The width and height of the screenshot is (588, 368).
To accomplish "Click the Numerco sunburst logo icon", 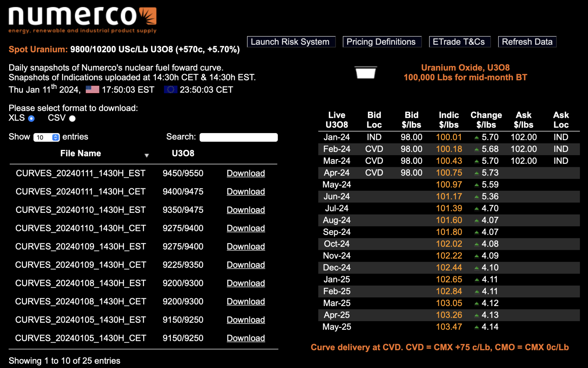I will [x=148, y=16].
